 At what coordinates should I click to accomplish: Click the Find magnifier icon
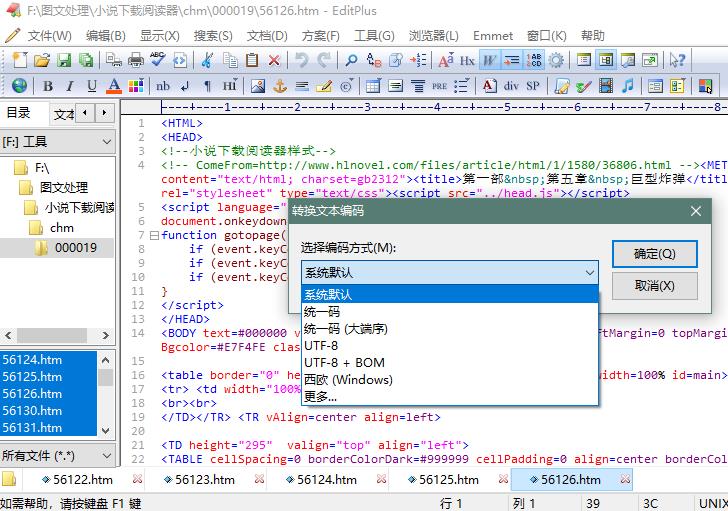click(x=351, y=60)
